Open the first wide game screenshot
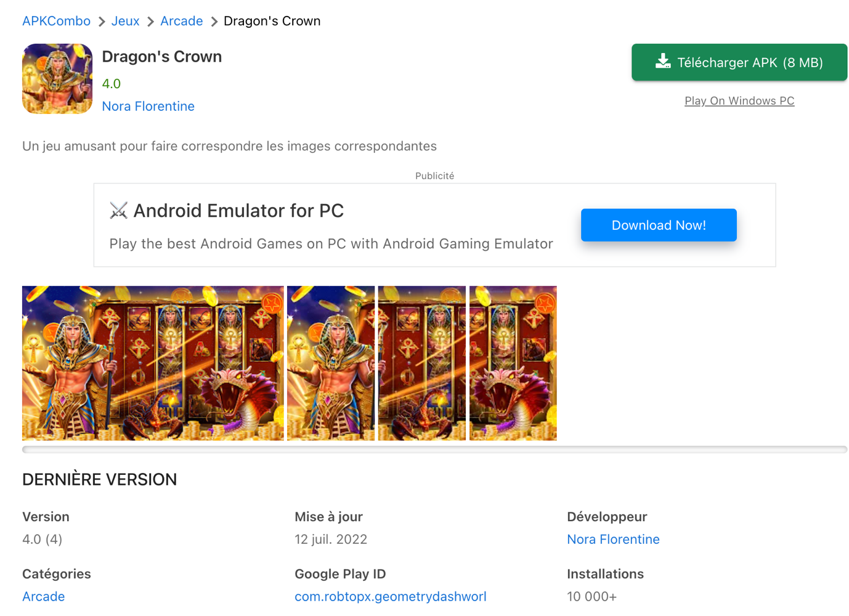The image size is (849, 616). point(153,363)
